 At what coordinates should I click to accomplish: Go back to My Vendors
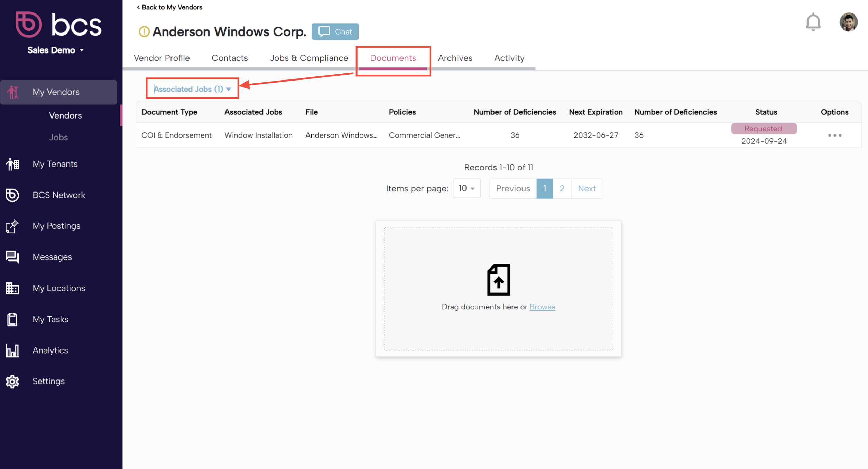[x=169, y=7]
